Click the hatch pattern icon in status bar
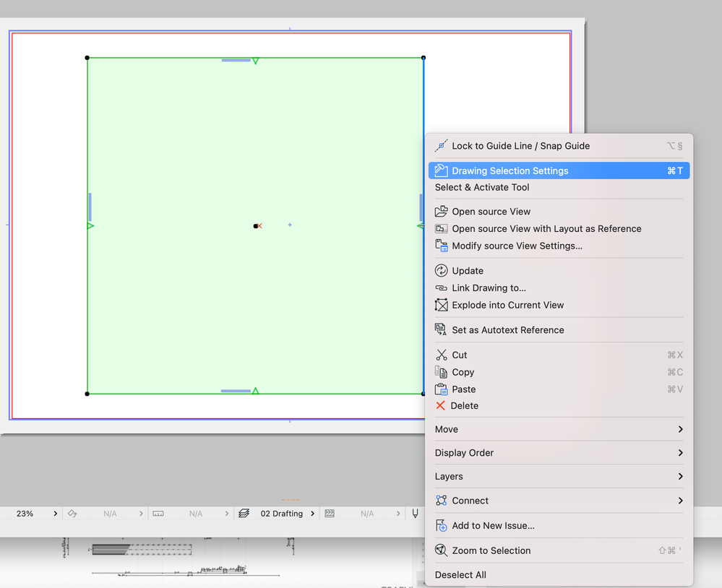The height and width of the screenshot is (588, 722). tap(330, 514)
